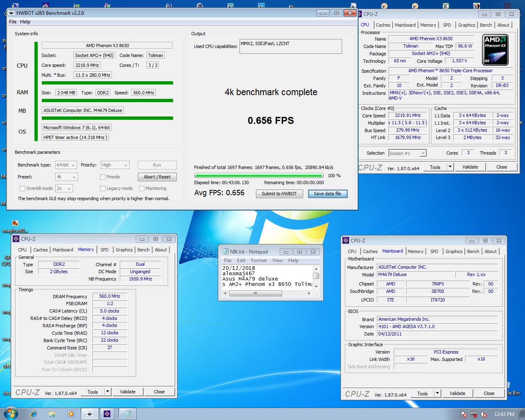Switch to Caches tab in CPU-Z CPU window

383,25
